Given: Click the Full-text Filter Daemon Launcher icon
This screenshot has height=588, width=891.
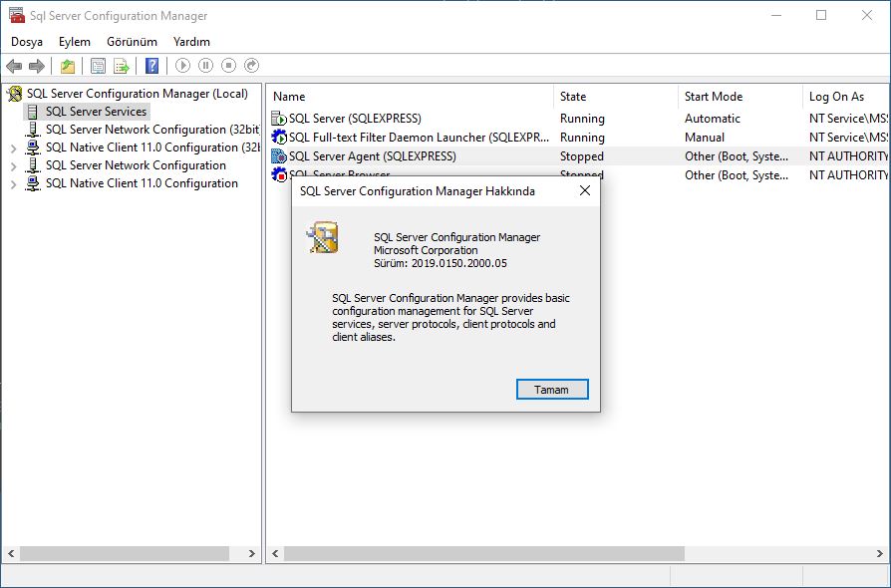Looking at the screenshot, I should click(x=279, y=137).
